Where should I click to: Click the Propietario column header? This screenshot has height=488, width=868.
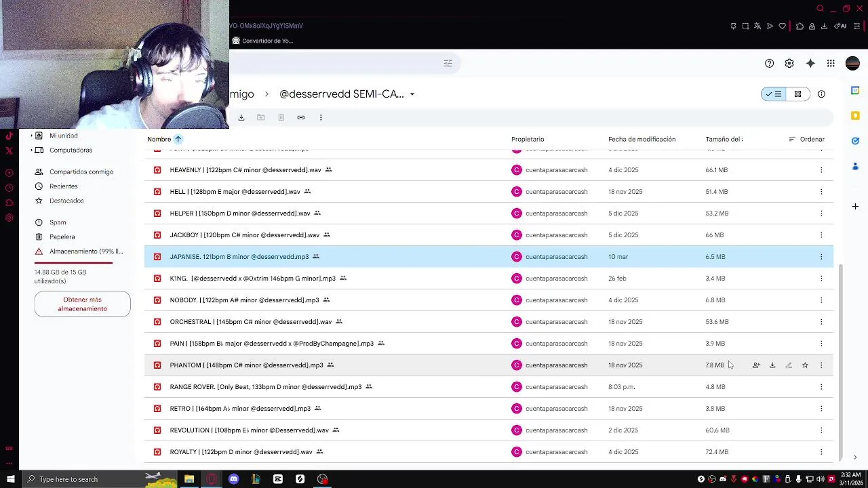click(x=528, y=139)
